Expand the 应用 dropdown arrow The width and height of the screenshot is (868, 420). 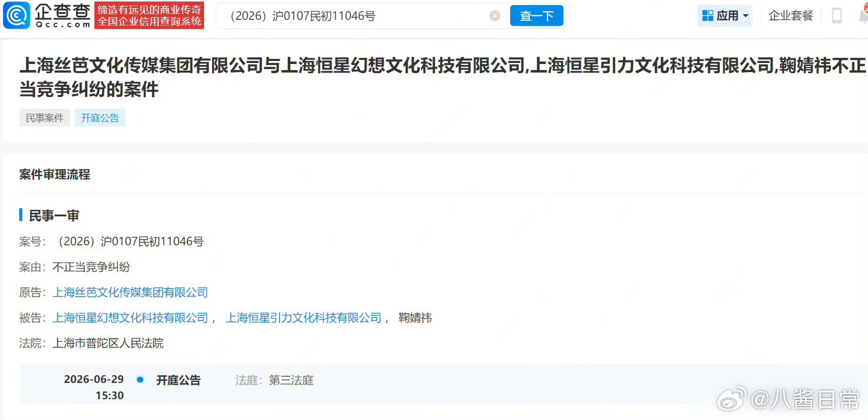(746, 16)
